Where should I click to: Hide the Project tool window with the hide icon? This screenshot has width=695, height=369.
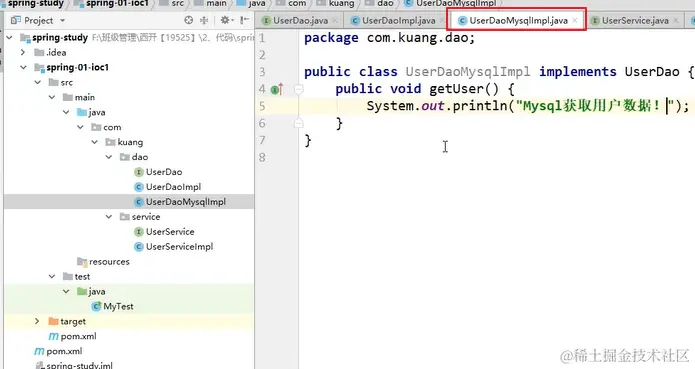pos(244,20)
